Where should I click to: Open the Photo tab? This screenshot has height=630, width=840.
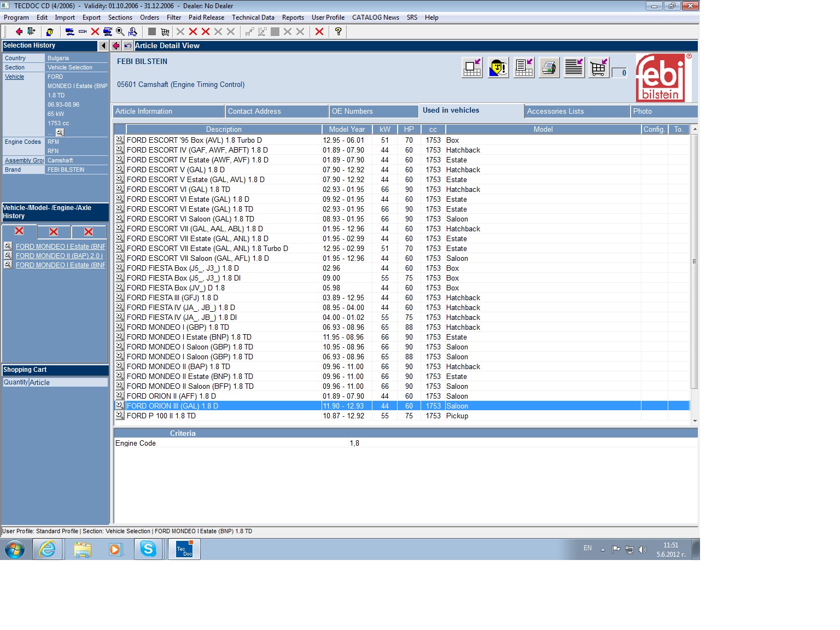(x=664, y=112)
